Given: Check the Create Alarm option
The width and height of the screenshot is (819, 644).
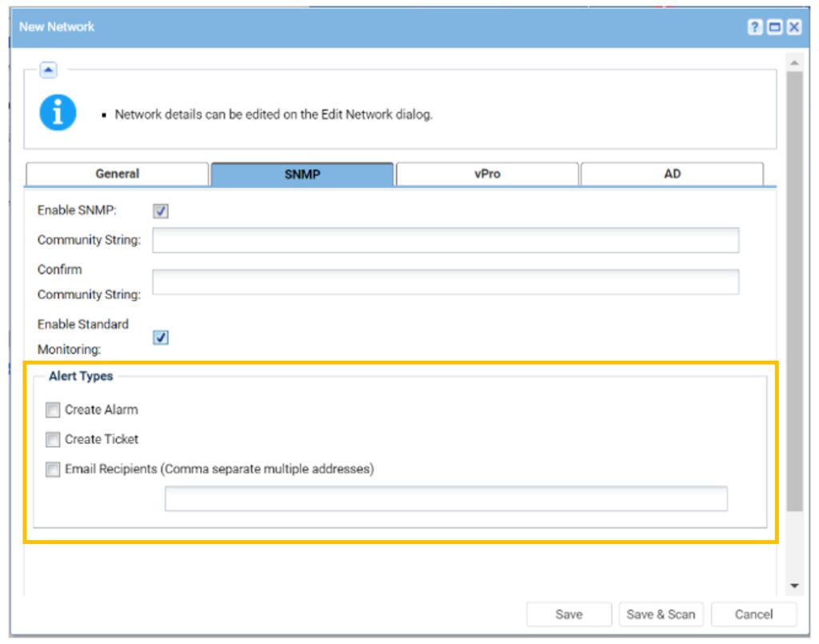Looking at the screenshot, I should point(52,410).
